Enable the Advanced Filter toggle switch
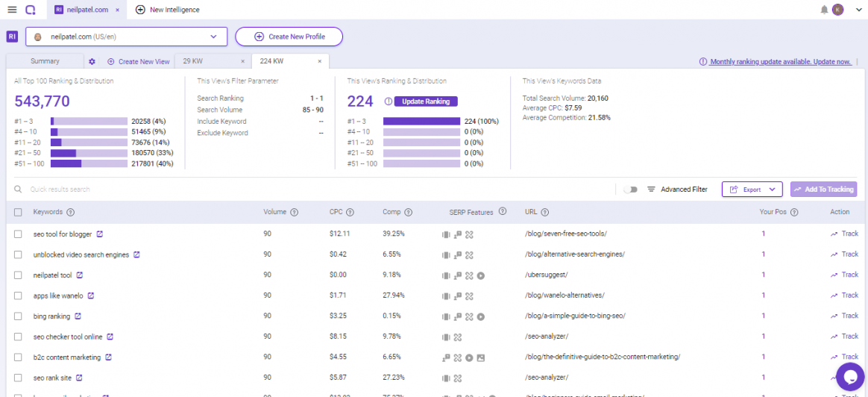 tap(631, 190)
